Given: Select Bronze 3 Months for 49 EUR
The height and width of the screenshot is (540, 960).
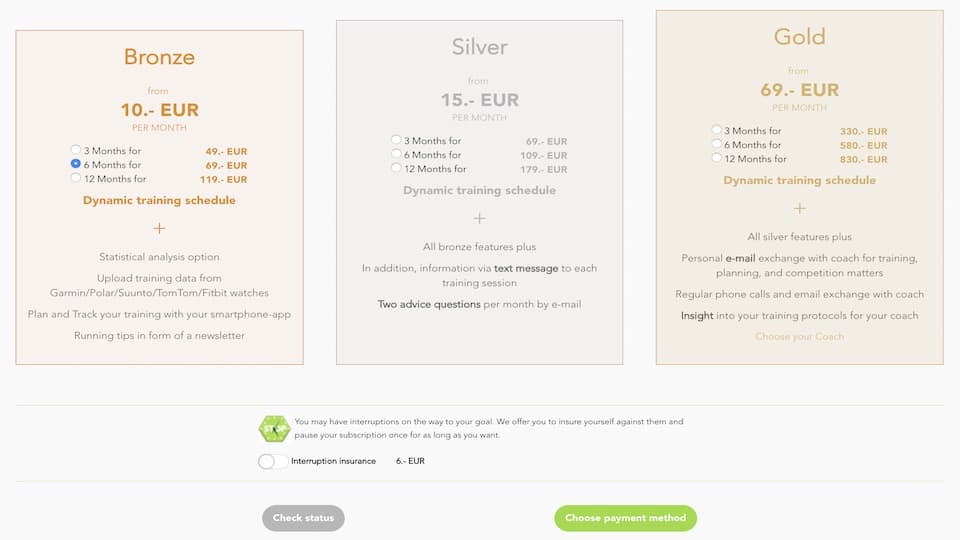Looking at the screenshot, I should click(76, 149).
